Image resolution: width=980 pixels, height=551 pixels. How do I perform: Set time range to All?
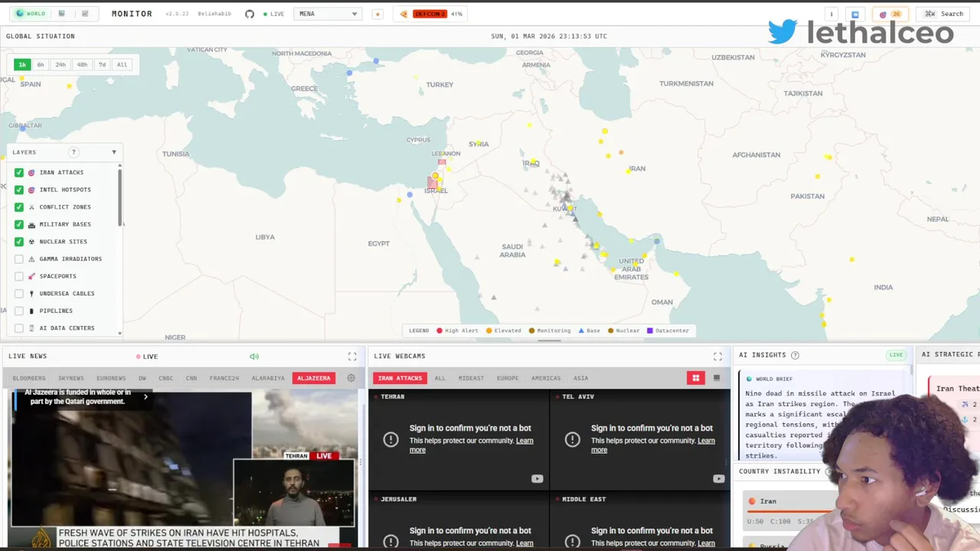pos(122,65)
